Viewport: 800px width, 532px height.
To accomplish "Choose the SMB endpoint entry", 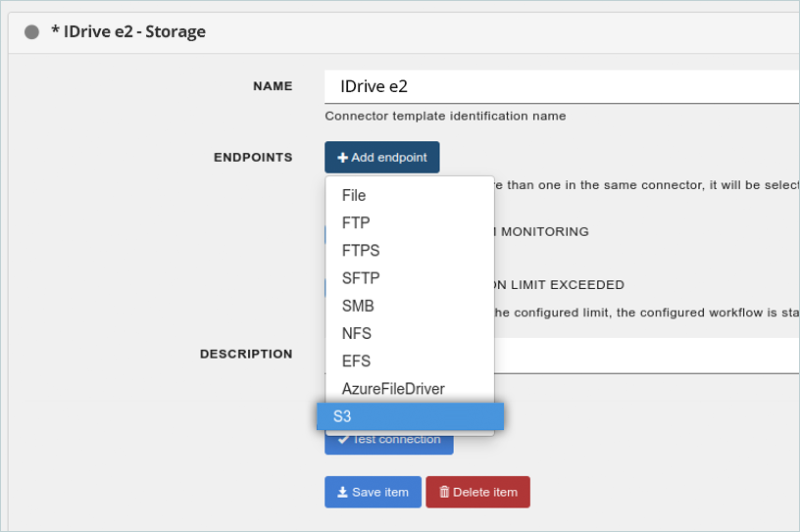I will 358,306.
